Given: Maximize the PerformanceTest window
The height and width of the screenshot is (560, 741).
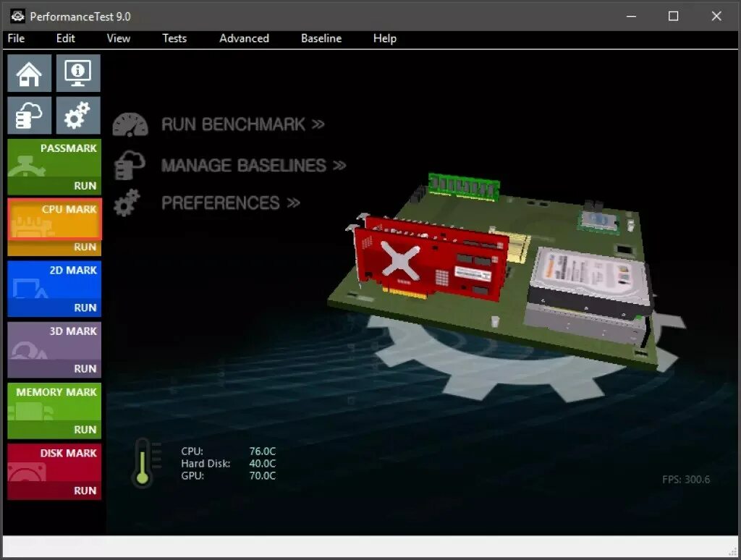Looking at the screenshot, I should (x=674, y=16).
